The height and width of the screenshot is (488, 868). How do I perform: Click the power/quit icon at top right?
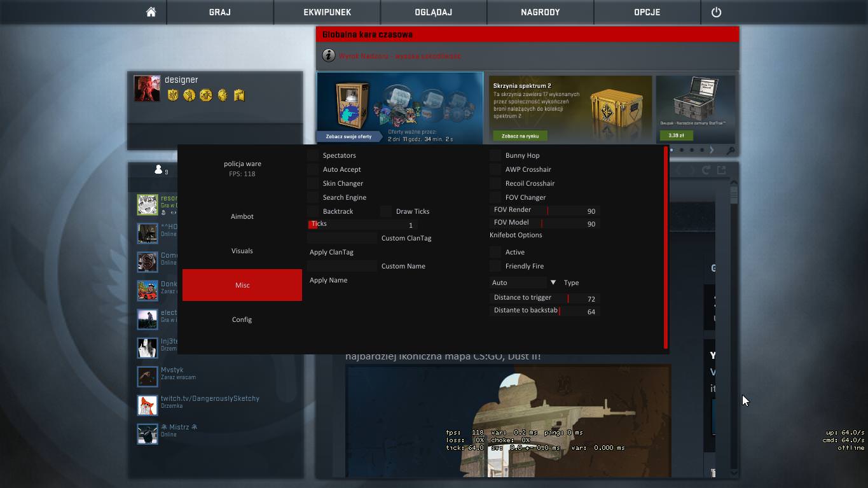click(716, 11)
